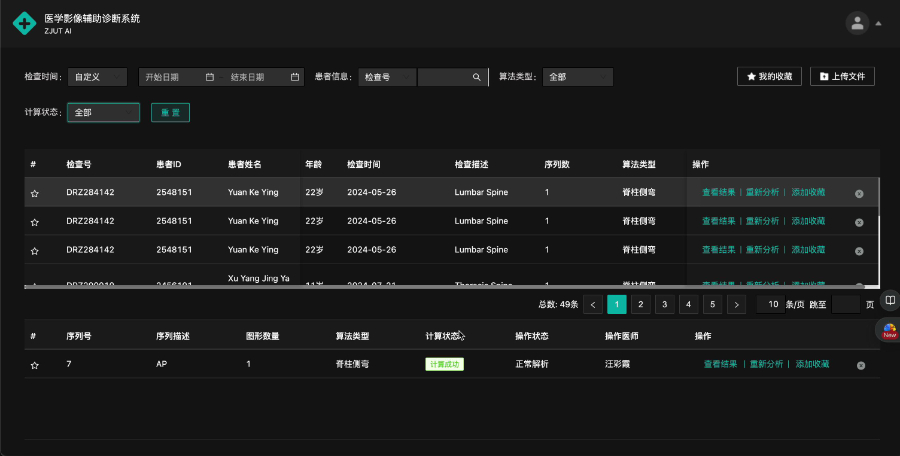Click the AP series description cell

(x=161, y=364)
